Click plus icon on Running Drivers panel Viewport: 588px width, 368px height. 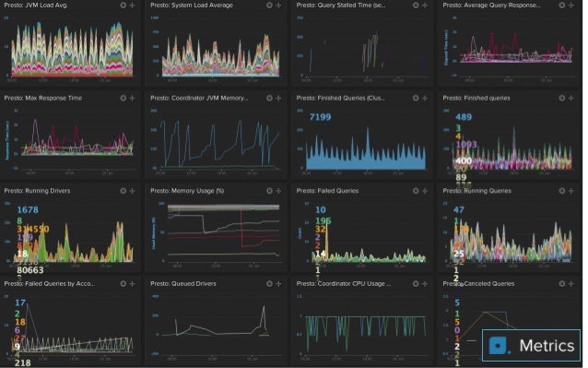(x=133, y=191)
